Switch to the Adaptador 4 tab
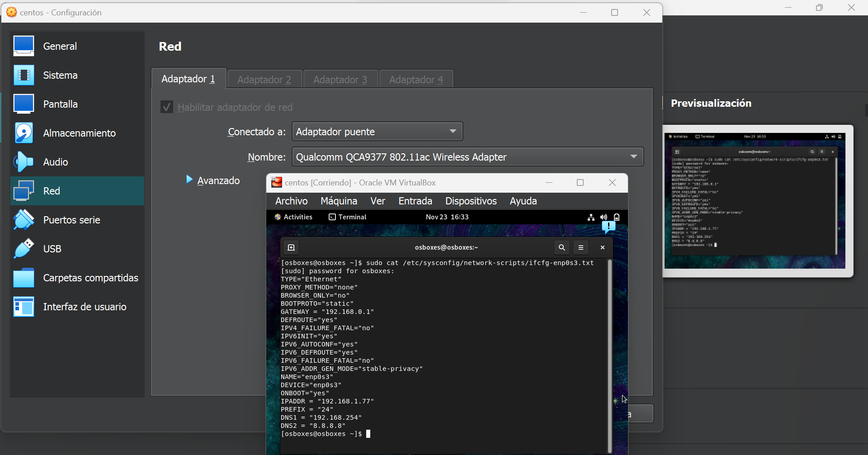Screen dimensions: 868x455 416,80
